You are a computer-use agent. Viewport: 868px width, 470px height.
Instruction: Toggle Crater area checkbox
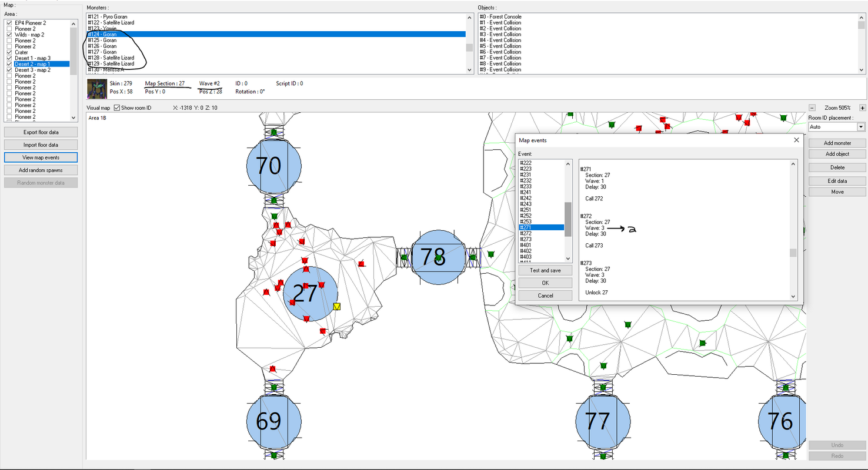9,52
